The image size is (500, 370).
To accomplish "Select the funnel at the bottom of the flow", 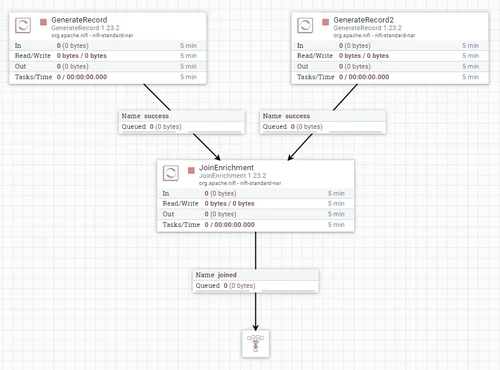I will 255,344.
